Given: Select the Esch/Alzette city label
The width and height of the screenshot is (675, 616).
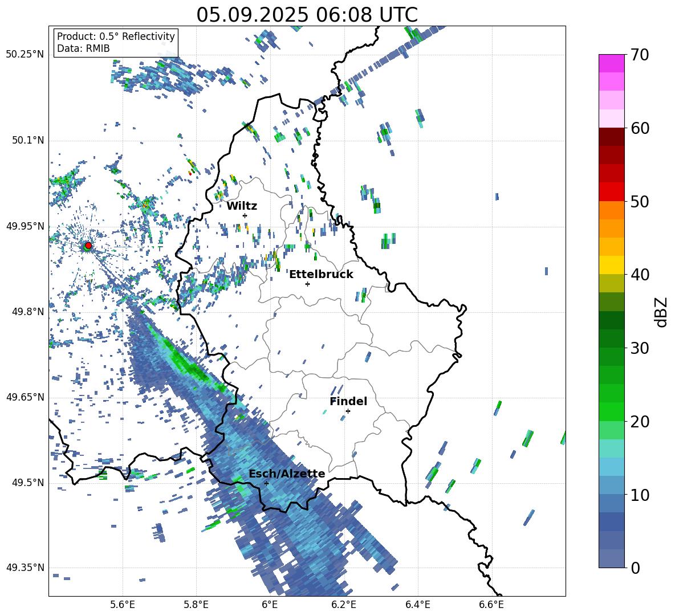Looking at the screenshot, I should (x=287, y=474).
